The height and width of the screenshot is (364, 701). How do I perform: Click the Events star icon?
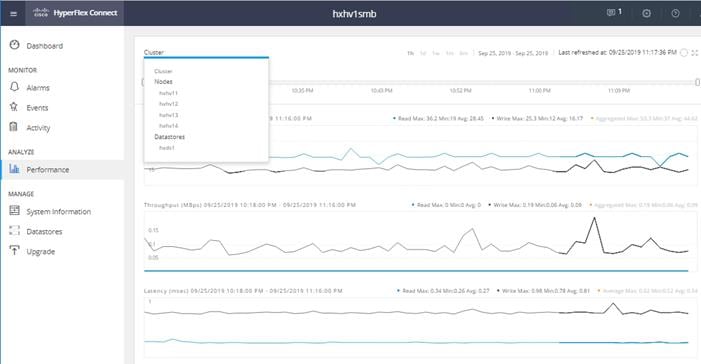[14, 107]
